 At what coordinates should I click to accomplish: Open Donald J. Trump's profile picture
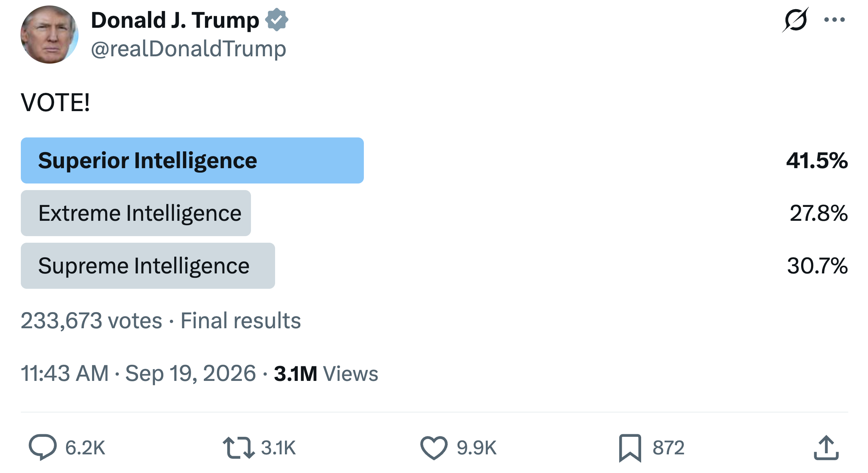click(x=49, y=34)
